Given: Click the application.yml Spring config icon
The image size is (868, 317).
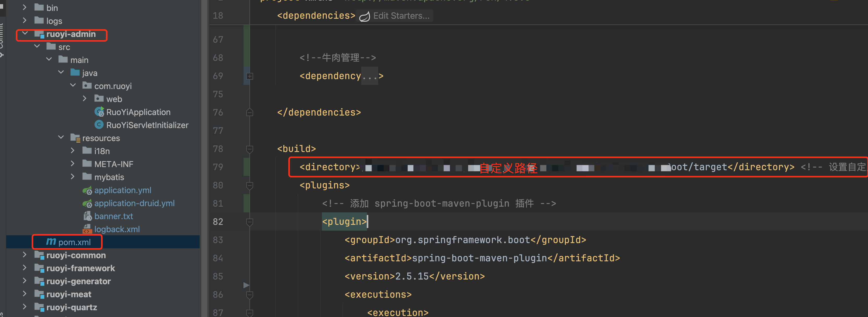Looking at the screenshot, I should point(87,191).
